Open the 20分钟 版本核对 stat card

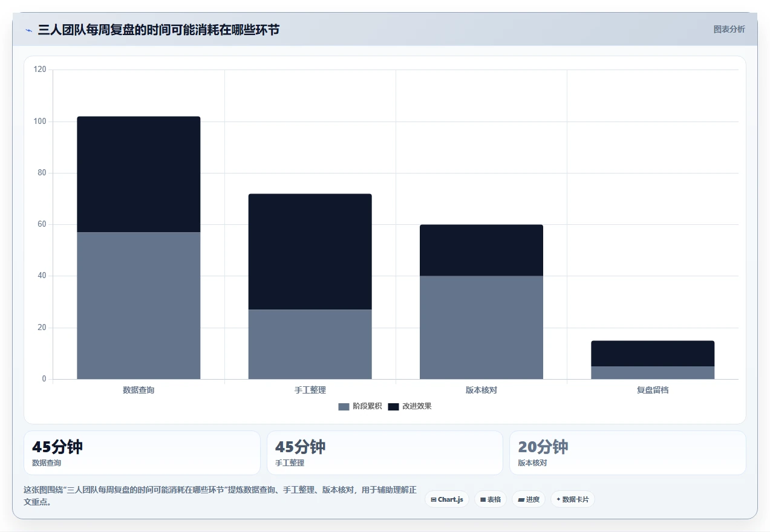[x=628, y=453]
